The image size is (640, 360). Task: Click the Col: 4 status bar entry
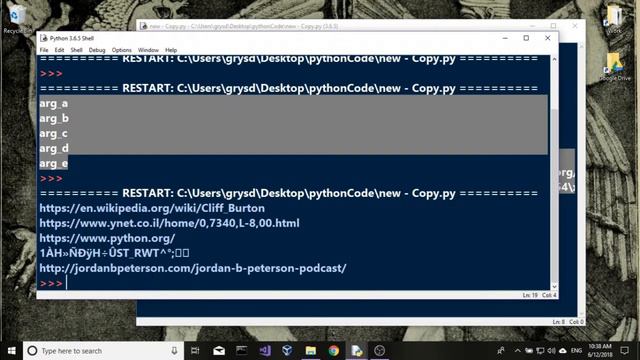click(x=549, y=295)
